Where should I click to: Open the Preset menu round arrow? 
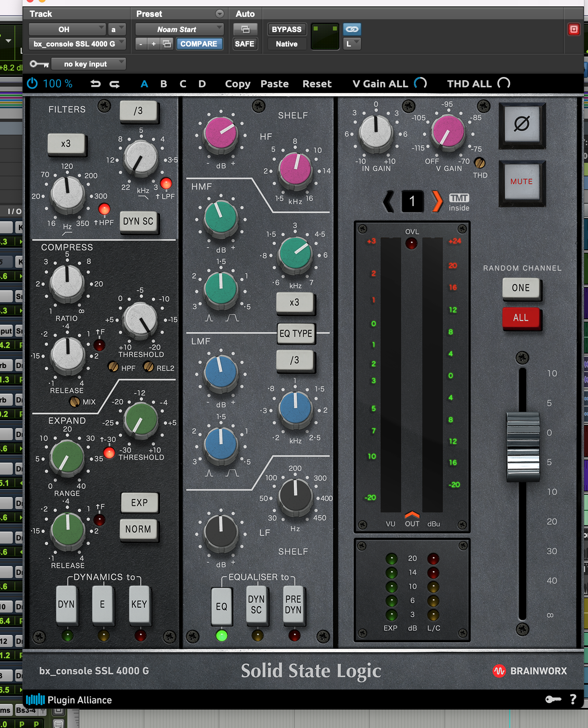click(220, 14)
